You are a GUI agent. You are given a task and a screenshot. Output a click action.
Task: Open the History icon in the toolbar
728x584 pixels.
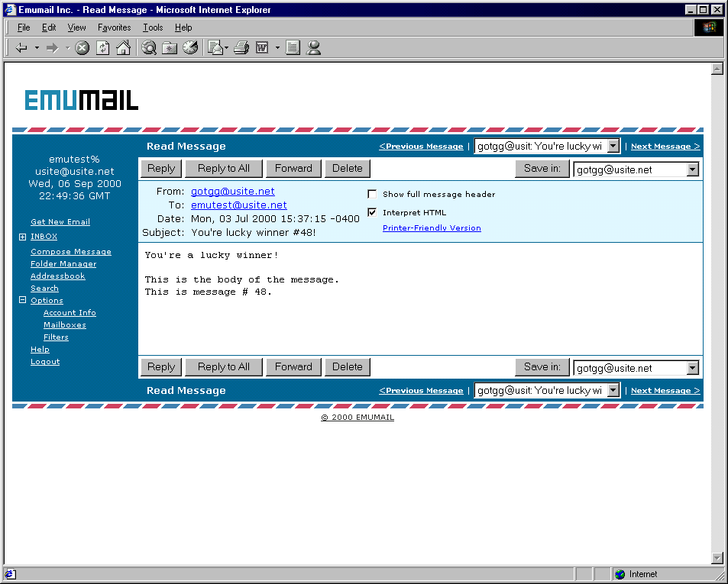point(190,48)
